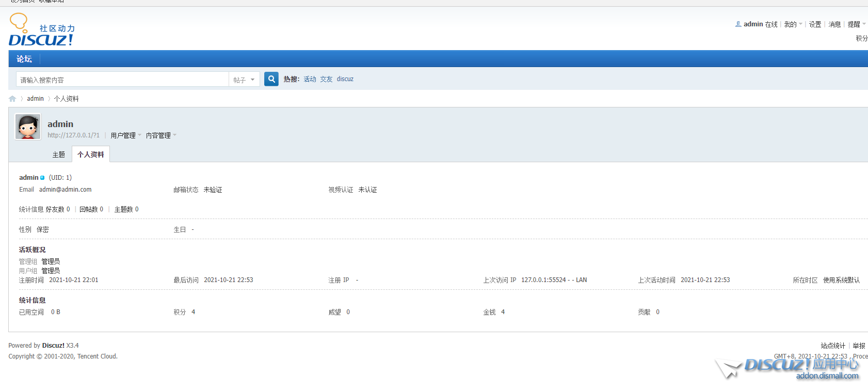Click the magnifier search button
The width and height of the screenshot is (868, 389).
tap(271, 79)
